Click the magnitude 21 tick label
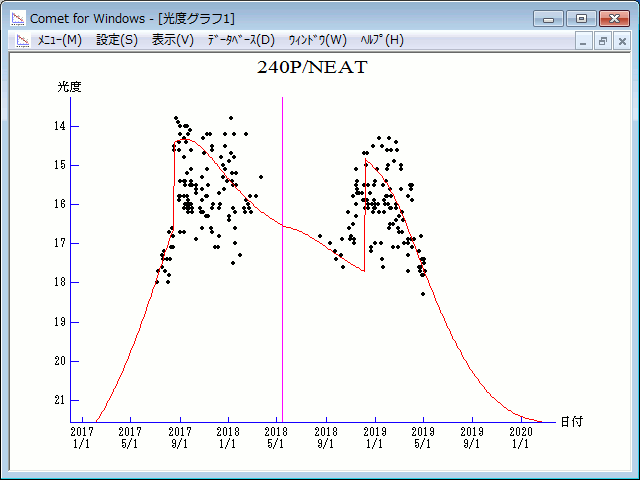The image size is (640, 480). 59,400
